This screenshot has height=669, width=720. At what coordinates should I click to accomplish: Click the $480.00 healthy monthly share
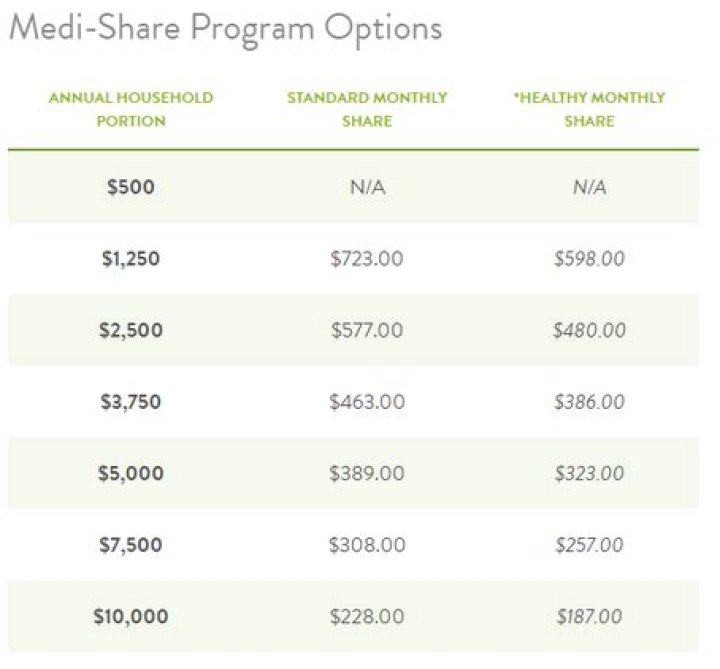pos(589,330)
